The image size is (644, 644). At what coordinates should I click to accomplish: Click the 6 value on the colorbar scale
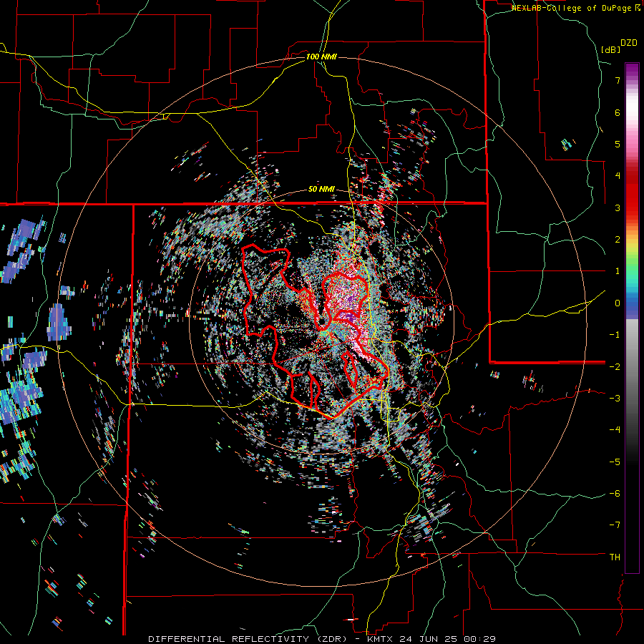click(x=618, y=112)
